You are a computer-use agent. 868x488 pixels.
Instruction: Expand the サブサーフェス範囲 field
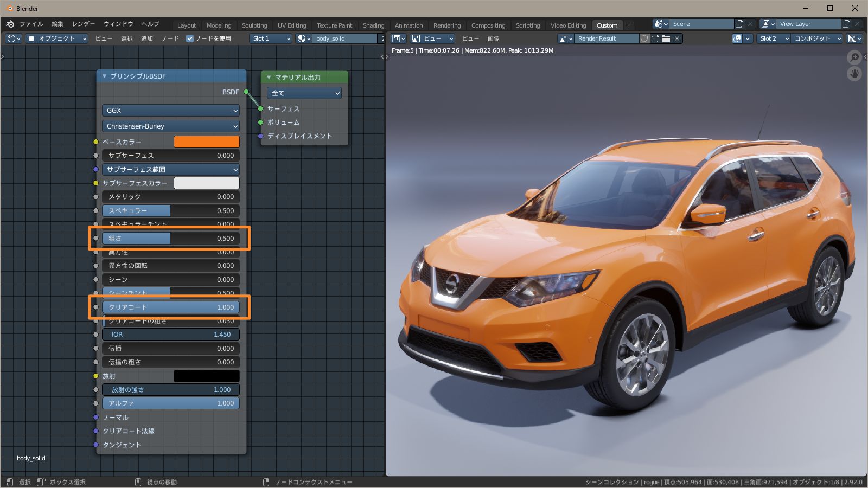point(171,169)
